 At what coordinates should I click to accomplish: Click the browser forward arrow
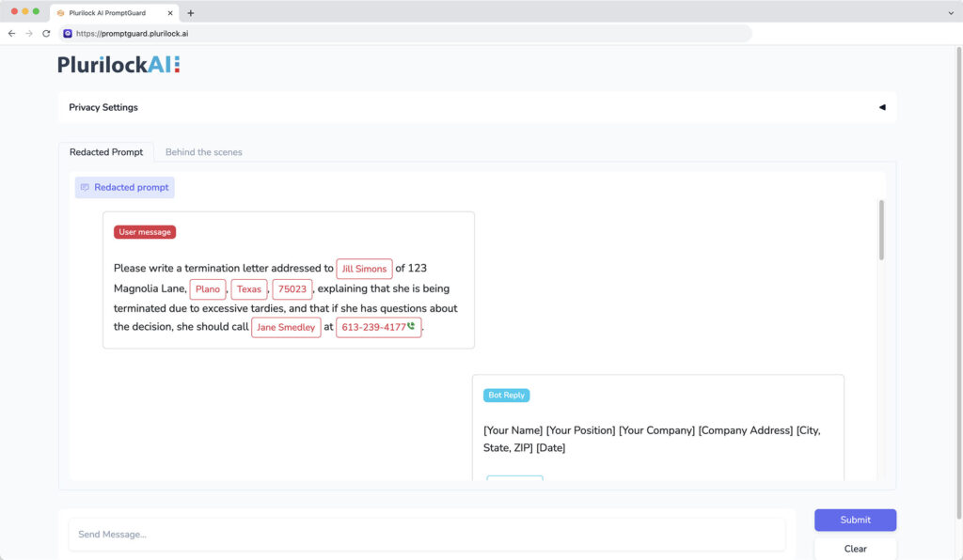point(29,34)
